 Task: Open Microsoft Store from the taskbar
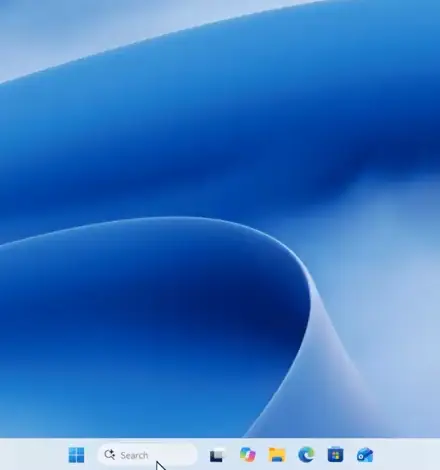click(x=335, y=455)
